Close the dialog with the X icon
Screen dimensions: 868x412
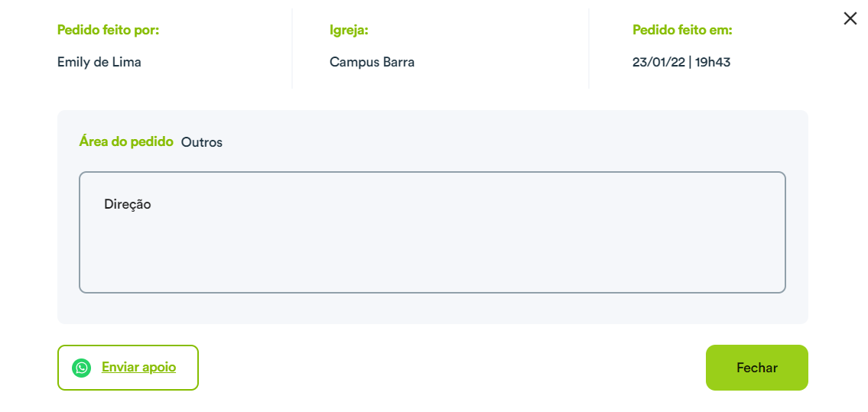coord(850,19)
